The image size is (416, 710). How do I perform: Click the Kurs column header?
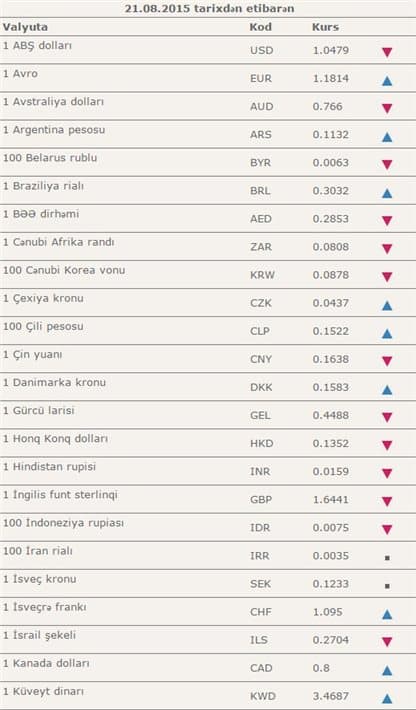click(325, 27)
